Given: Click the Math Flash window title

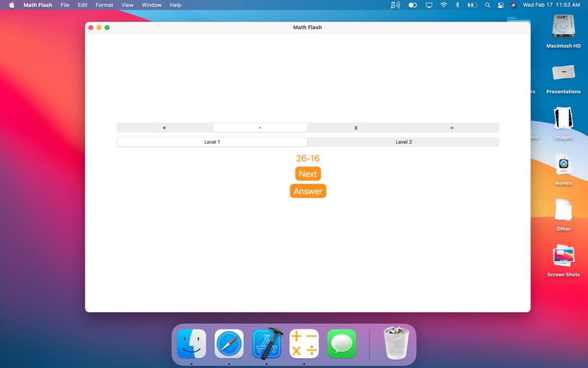Looking at the screenshot, I should tap(308, 27).
